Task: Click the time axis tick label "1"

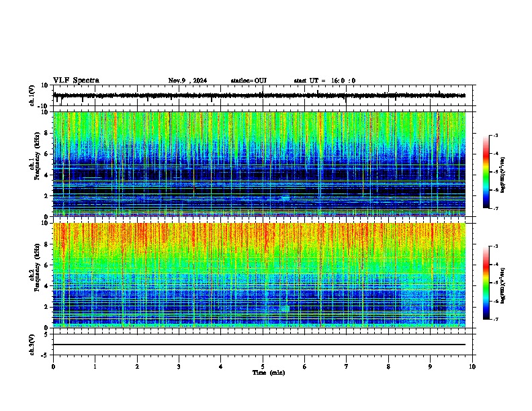Action: 95,367
